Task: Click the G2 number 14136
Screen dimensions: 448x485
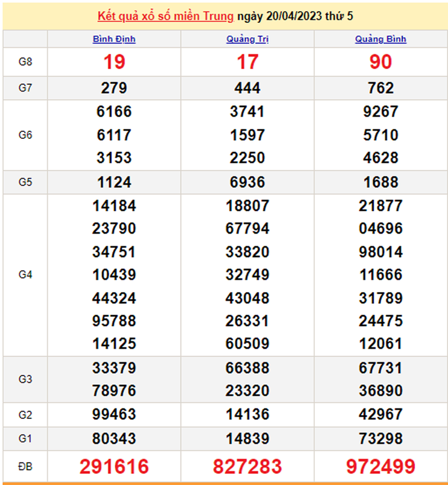Action: (248, 415)
